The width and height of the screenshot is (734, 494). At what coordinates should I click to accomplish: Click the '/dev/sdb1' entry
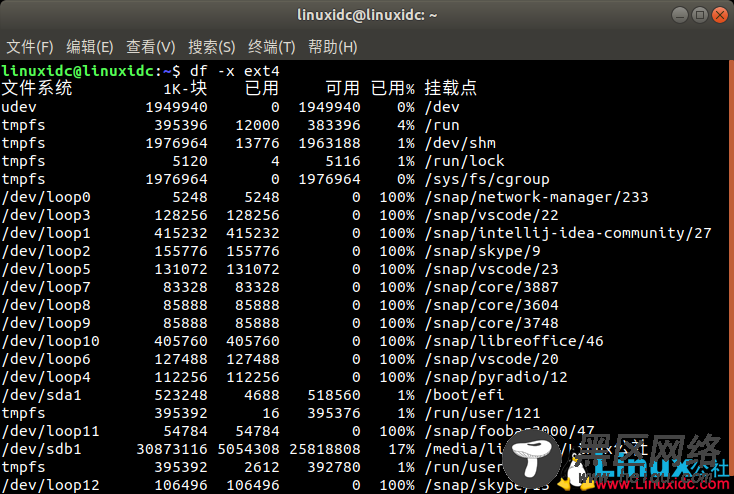coord(42,450)
